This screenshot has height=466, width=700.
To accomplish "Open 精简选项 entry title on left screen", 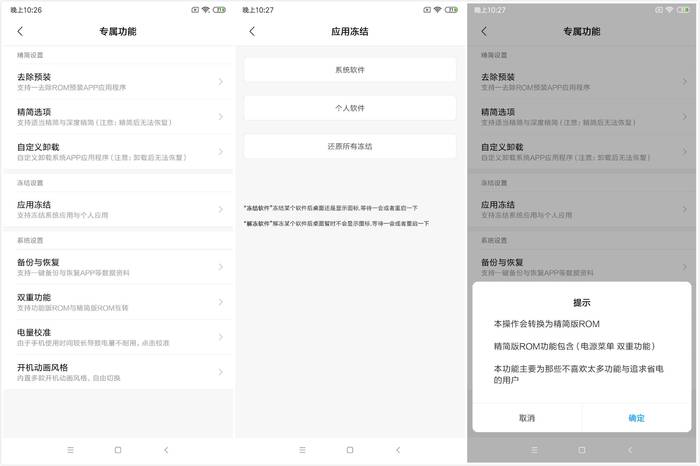I will point(34,112).
